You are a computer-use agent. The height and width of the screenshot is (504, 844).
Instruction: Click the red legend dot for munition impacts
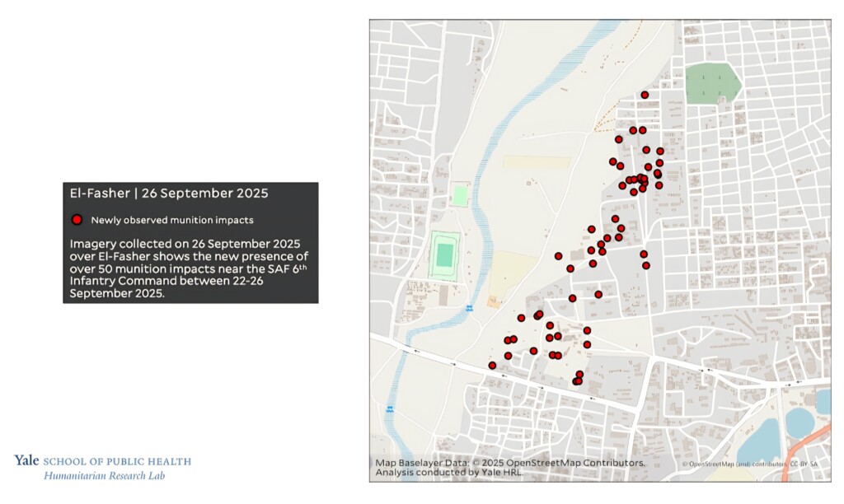(x=77, y=219)
